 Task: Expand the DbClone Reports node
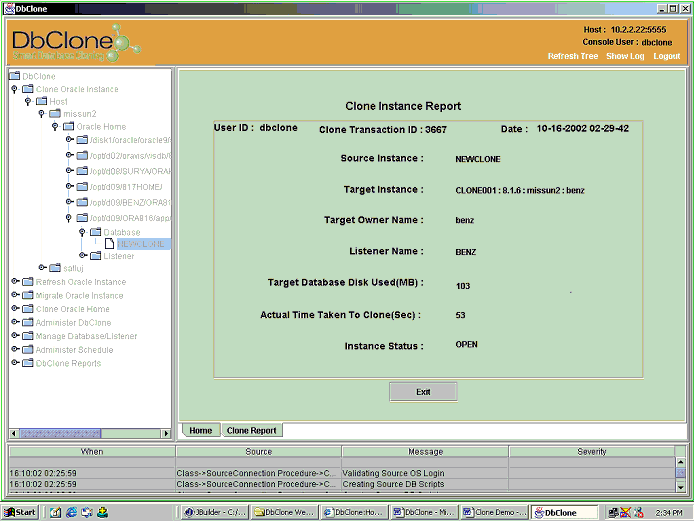coord(15,362)
